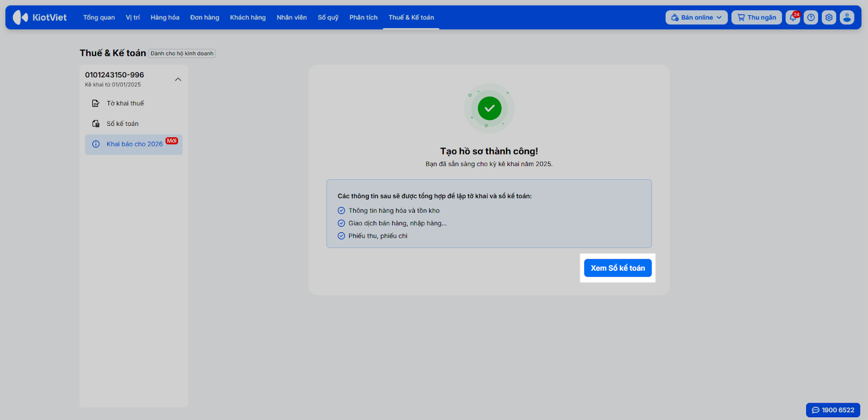The height and width of the screenshot is (420, 868).
Task: Click the green success checkmark icon
Action: tap(489, 109)
